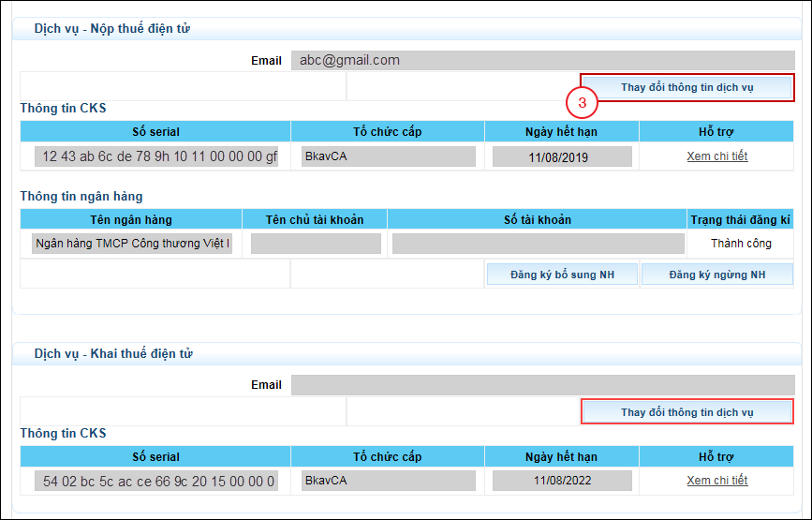Image resolution: width=812 pixels, height=520 pixels.
Task: Click the empty Email field in Khai thuế section
Action: point(542,385)
